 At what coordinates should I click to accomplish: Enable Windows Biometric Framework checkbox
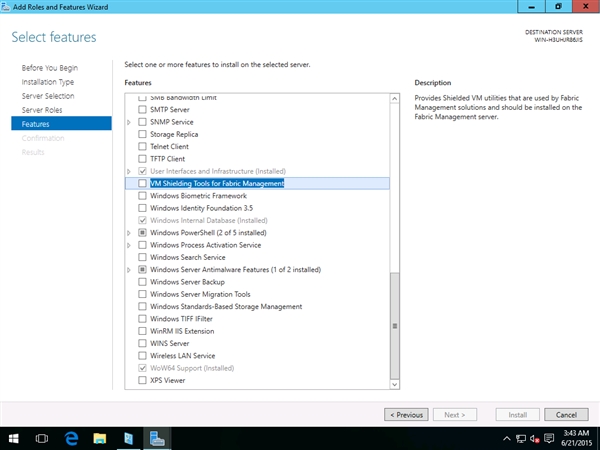pyautogui.click(x=142, y=196)
